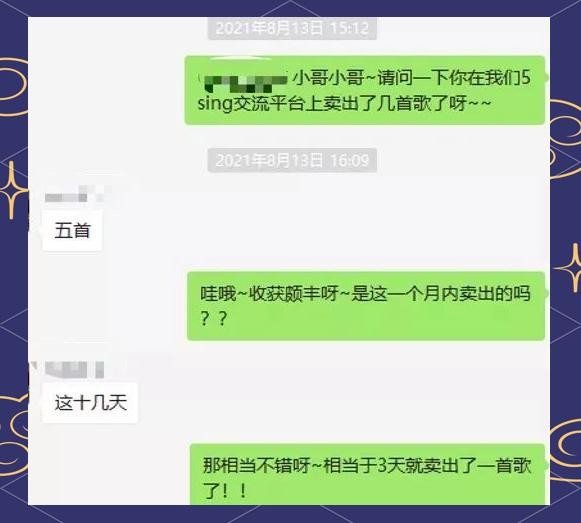581x523 pixels.
Task: Select the green message asking about 5sing sales
Action: (x=365, y=90)
